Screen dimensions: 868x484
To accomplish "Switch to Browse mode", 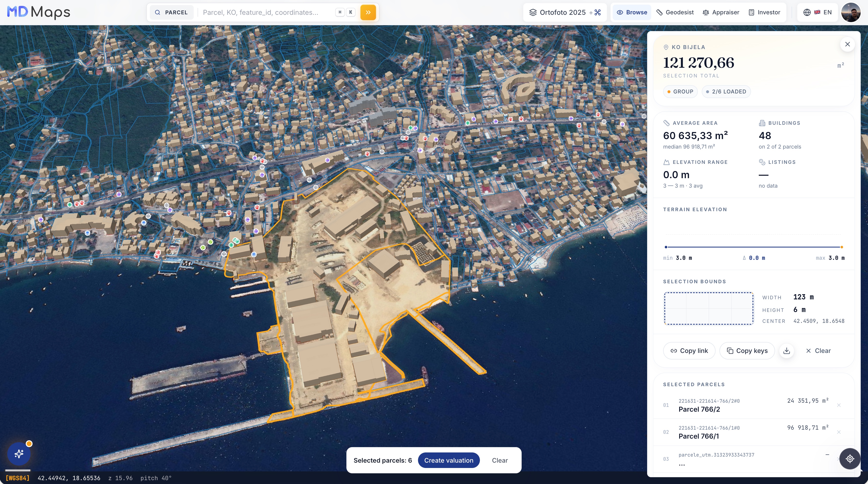I will click(x=632, y=12).
